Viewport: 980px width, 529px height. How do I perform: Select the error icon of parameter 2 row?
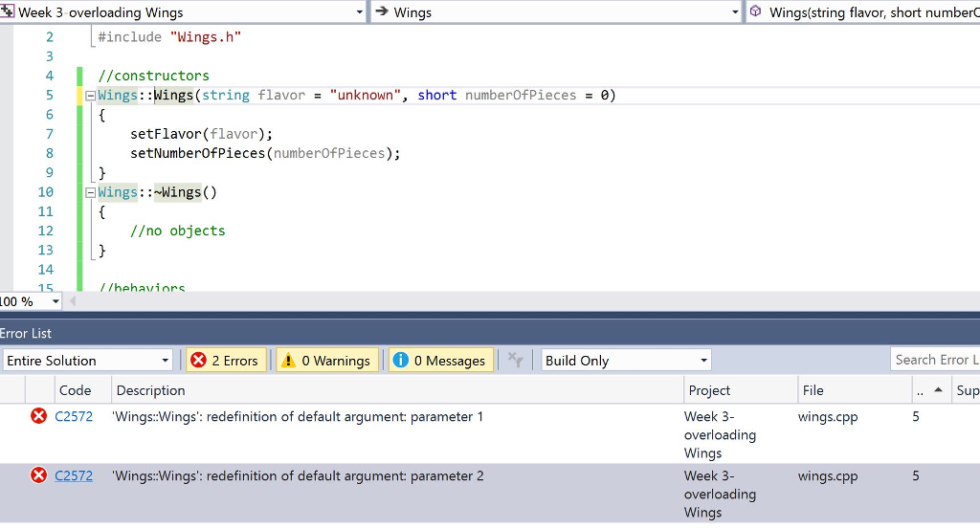point(38,475)
